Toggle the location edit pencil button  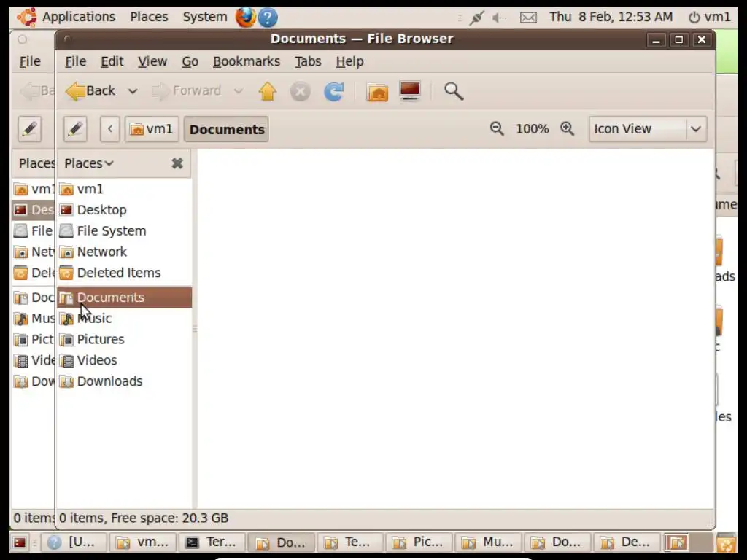(x=75, y=129)
